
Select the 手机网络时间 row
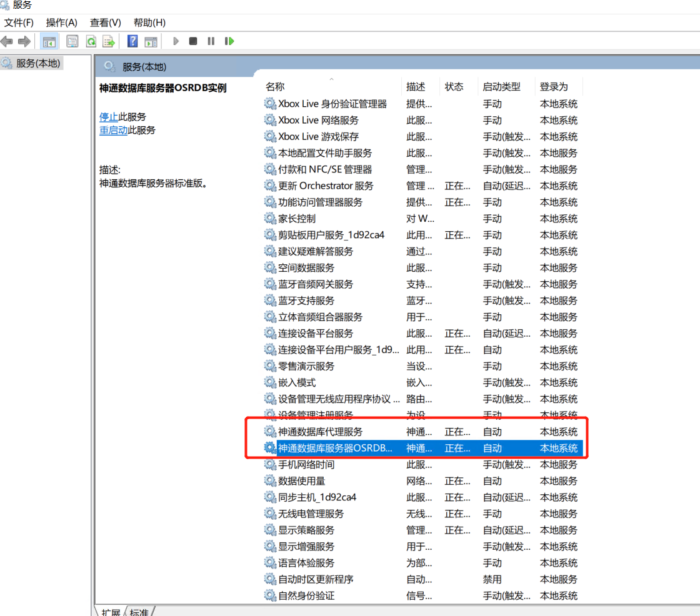pyautogui.click(x=422, y=465)
